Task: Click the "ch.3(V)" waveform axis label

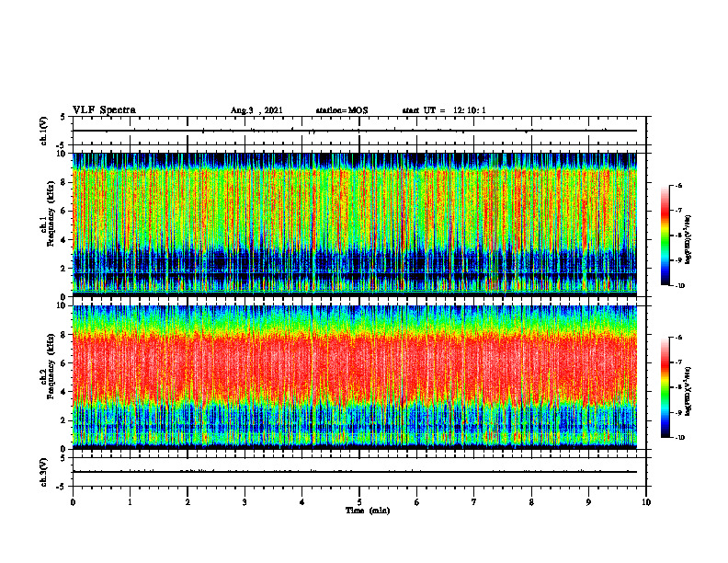Action: tap(44, 472)
